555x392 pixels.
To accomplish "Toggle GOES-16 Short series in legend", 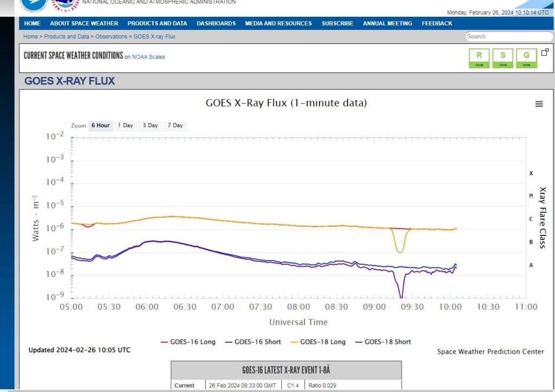I will click(253, 342).
